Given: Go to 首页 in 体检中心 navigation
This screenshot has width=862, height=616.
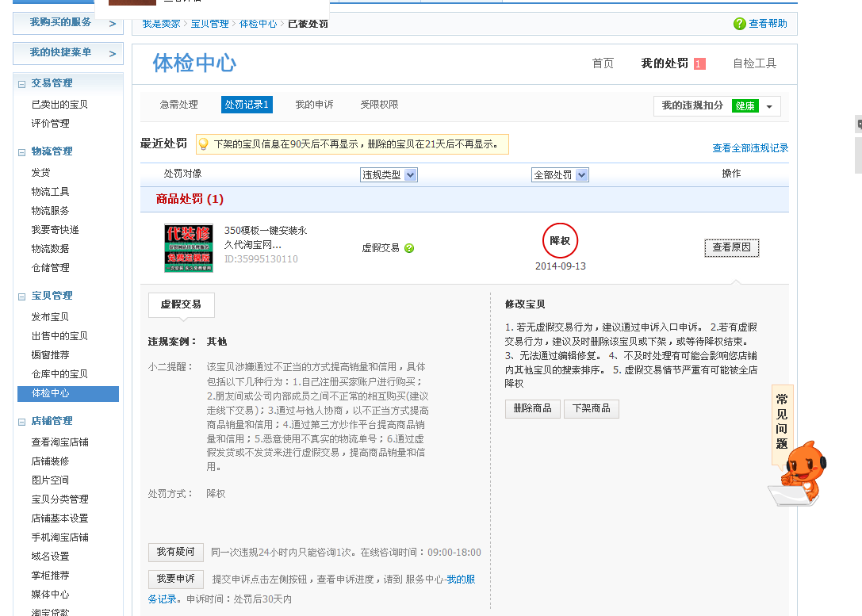Looking at the screenshot, I should click(603, 63).
